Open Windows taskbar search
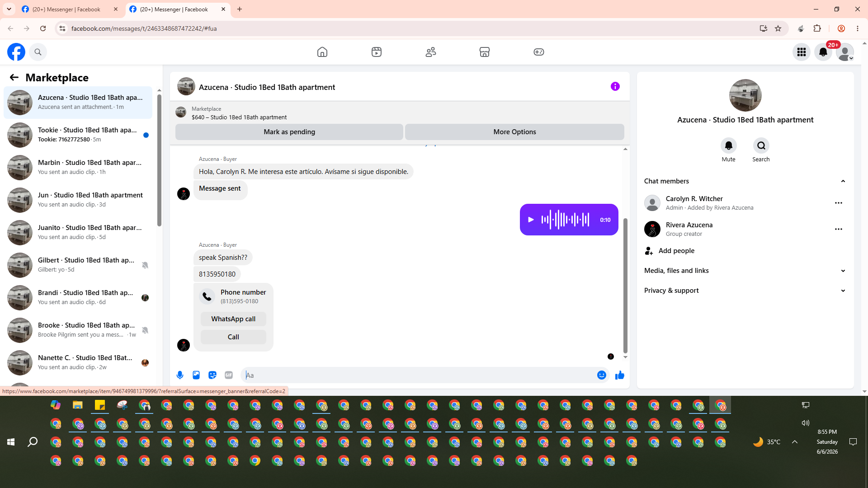 coord(33,442)
